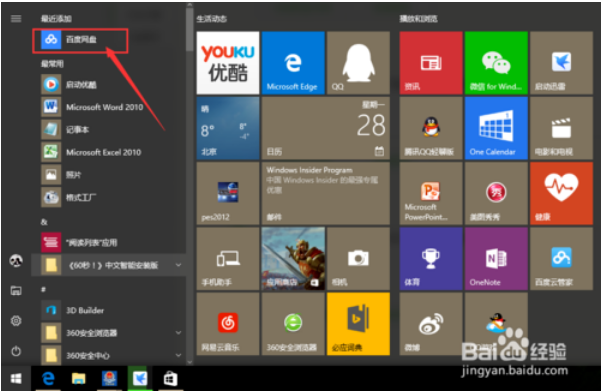602x392 pixels.
Task: Open the yellow Bing Dictionary tile
Action: 358,324
